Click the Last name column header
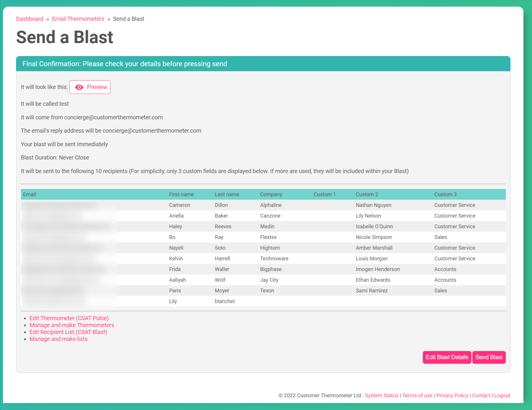This screenshot has width=532, height=410. point(227,194)
